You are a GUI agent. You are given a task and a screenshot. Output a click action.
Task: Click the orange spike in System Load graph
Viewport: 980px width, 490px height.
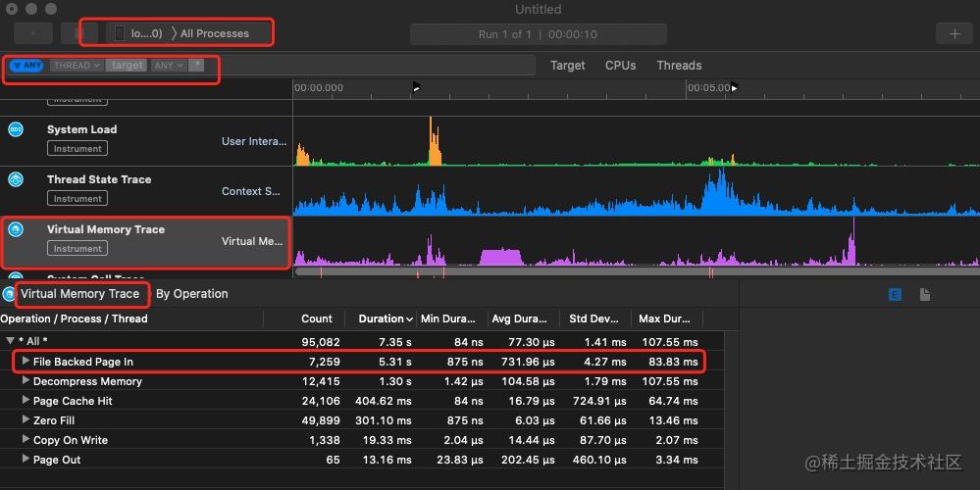(x=435, y=142)
